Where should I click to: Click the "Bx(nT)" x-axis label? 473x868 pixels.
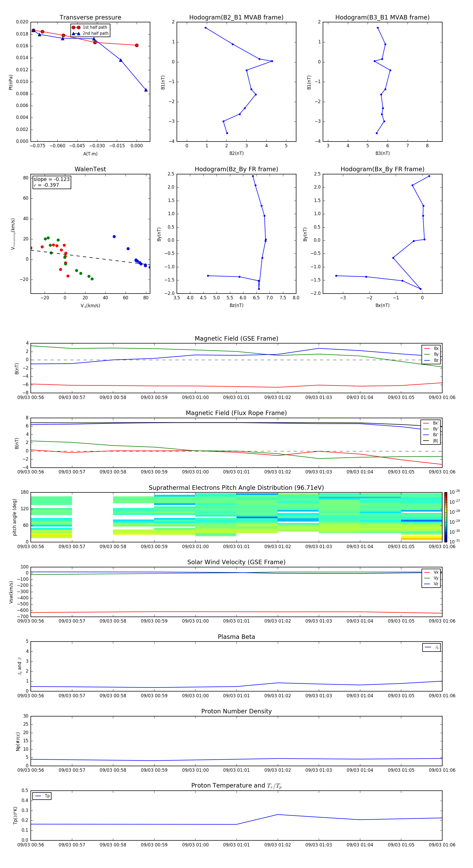pyautogui.click(x=382, y=305)
